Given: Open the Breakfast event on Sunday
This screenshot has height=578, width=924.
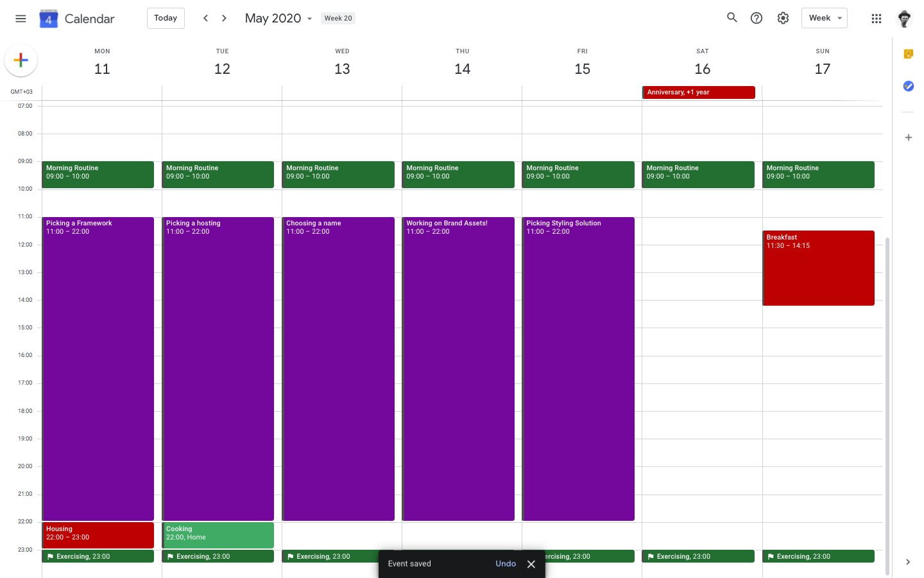Looking at the screenshot, I should 818,267.
